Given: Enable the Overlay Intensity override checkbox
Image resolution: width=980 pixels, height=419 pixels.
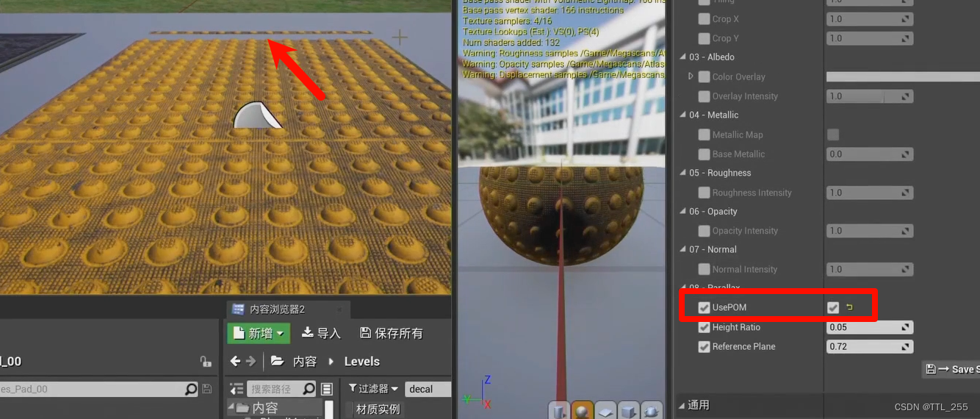Looking at the screenshot, I should pyautogui.click(x=704, y=96).
